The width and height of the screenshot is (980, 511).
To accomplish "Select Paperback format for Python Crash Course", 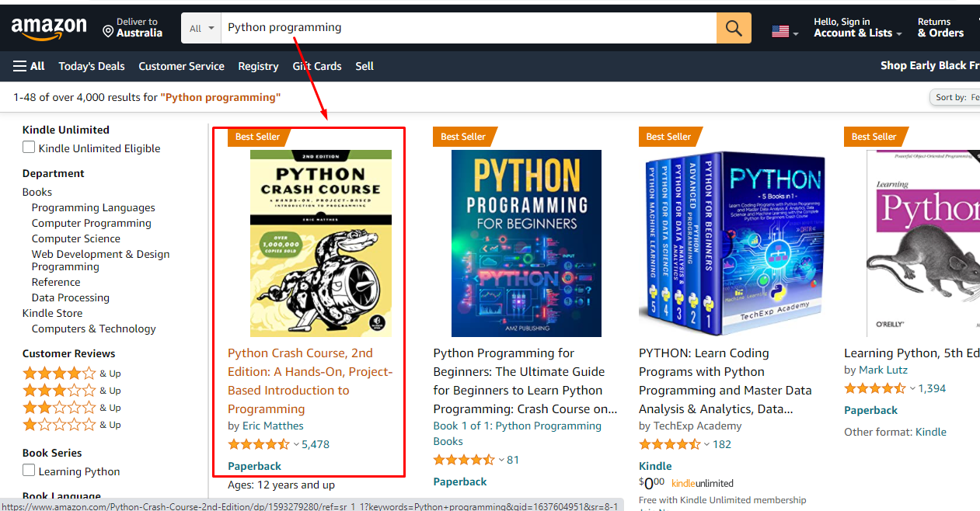I will click(255, 466).
